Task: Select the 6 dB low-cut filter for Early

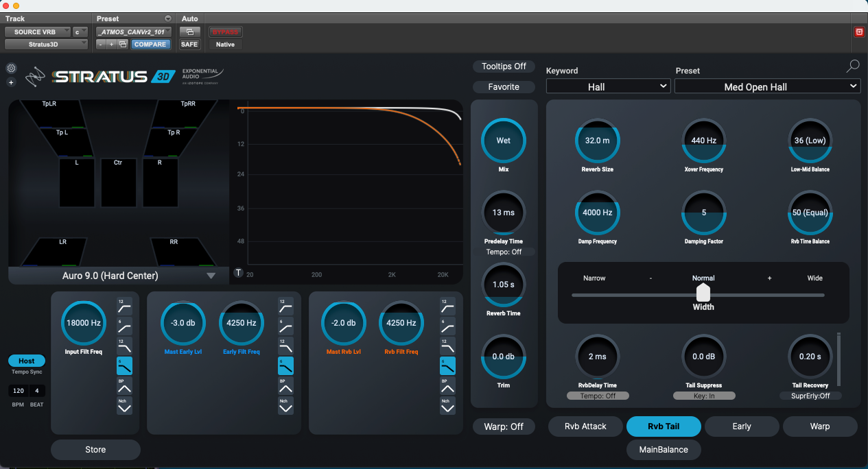Action: [x=285, y=326]
